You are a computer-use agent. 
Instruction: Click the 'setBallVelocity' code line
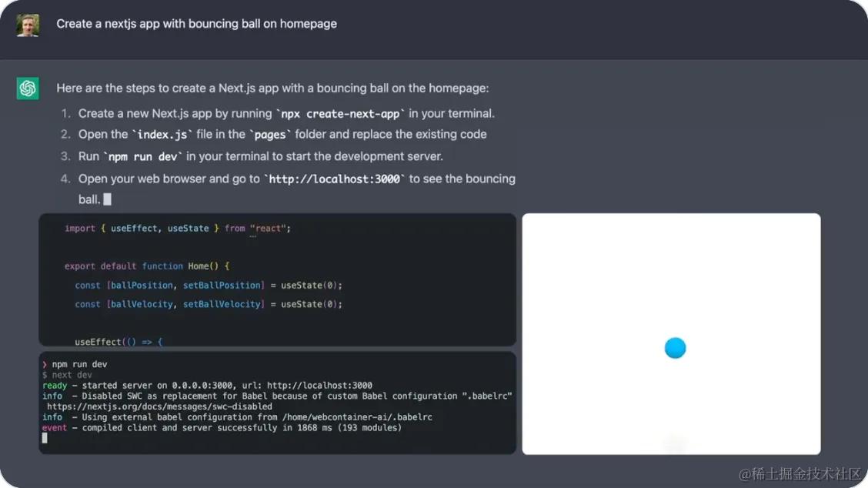pyautogui.click(x=209, y=304)
